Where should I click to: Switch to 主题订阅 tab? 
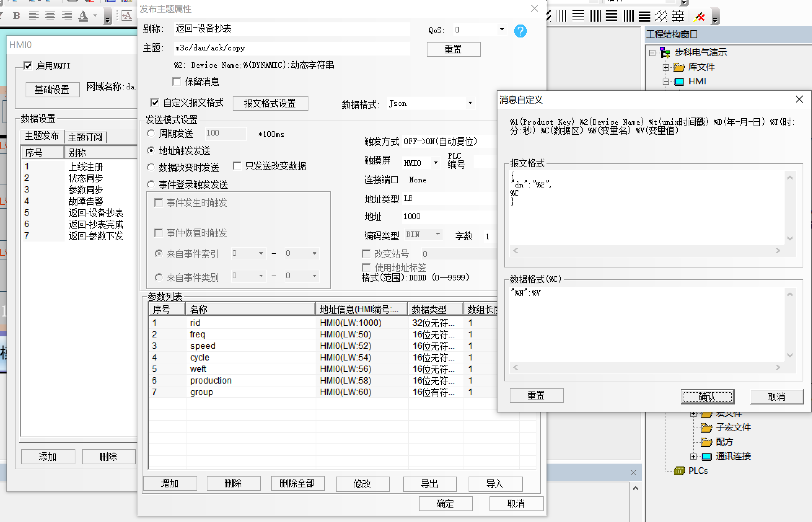[x=85, y=137]
